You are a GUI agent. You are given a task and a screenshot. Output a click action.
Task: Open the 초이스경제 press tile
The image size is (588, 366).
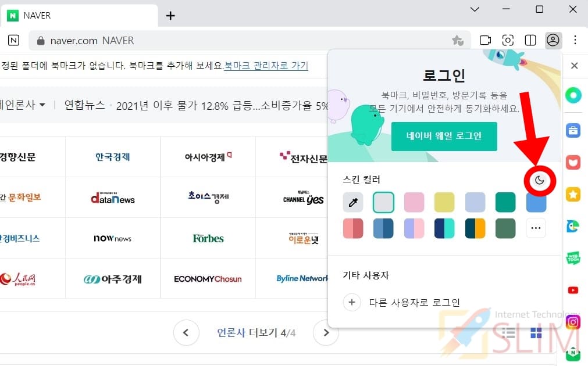click(x=208, y=198)
